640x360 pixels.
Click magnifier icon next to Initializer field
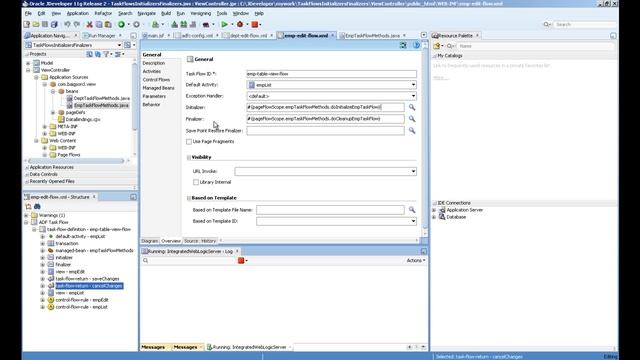412,107
